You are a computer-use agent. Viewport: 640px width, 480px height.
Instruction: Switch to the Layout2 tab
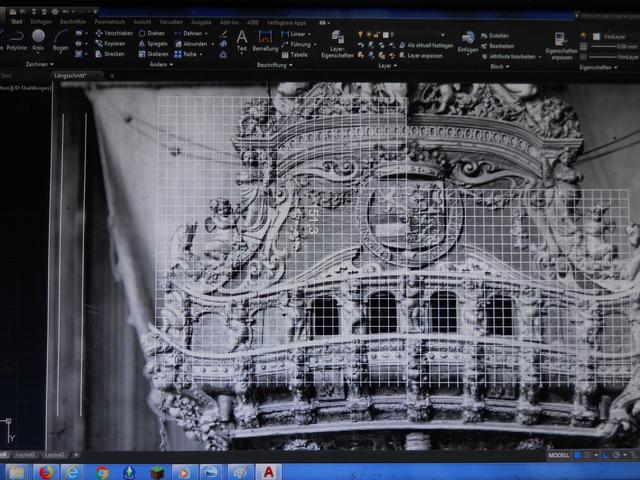click(54, 455)
